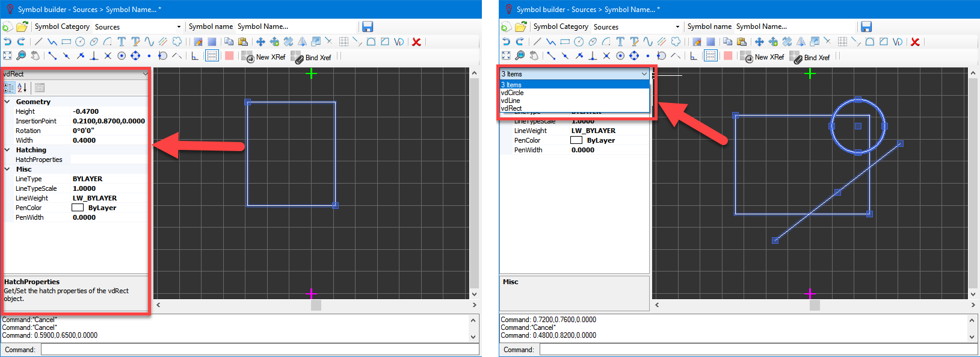980x357 pixels.
Task: Click PenColor swatch in left property grid
Action: [x=78, y=208]
